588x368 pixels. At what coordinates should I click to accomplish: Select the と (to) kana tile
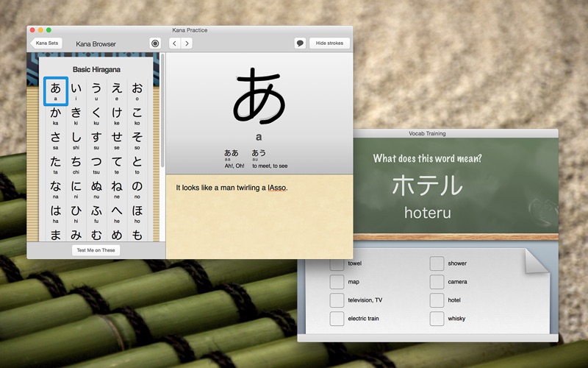tap(137, 164)
